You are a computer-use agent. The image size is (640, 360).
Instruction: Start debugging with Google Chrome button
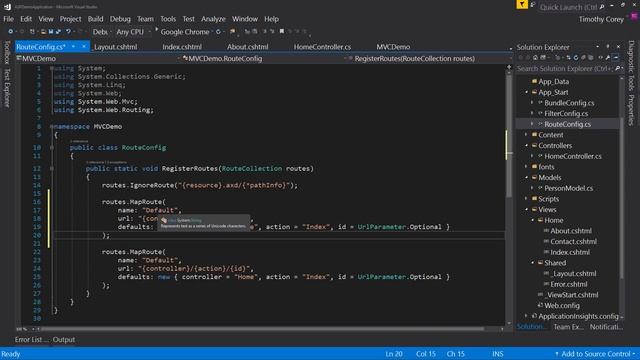[182, 31]
